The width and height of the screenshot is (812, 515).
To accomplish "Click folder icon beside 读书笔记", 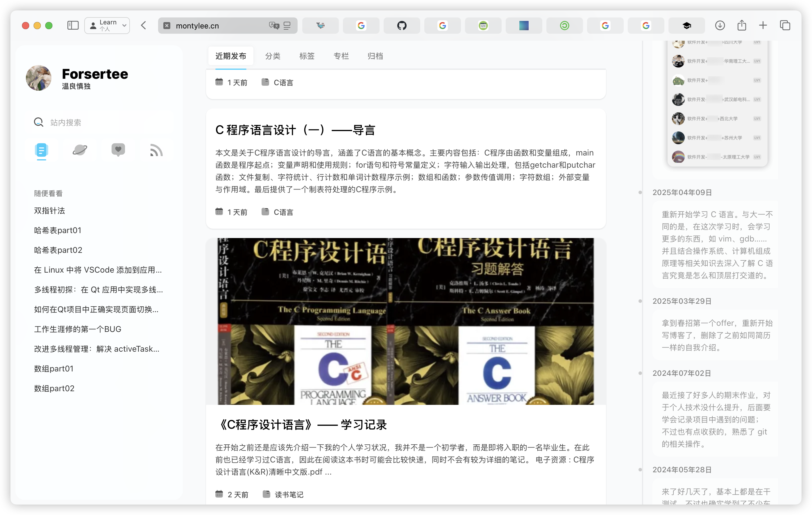I will (267, 494).
